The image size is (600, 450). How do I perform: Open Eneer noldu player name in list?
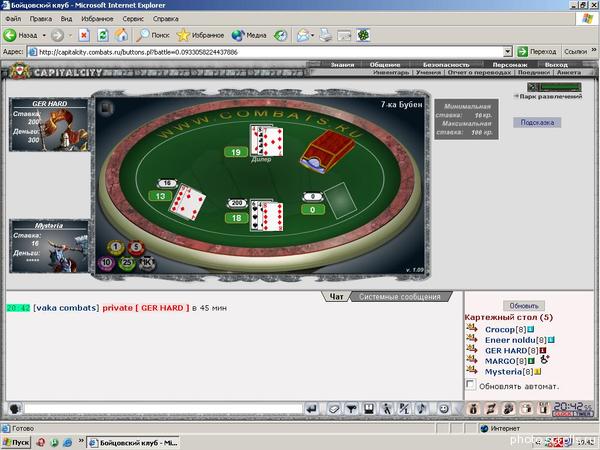coord(510,340)
